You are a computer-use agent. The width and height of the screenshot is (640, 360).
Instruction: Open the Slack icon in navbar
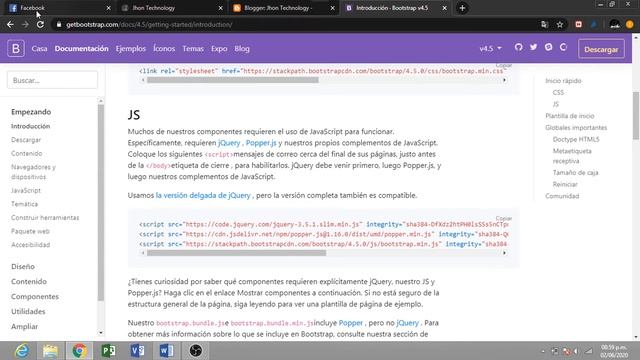[549, 47]
